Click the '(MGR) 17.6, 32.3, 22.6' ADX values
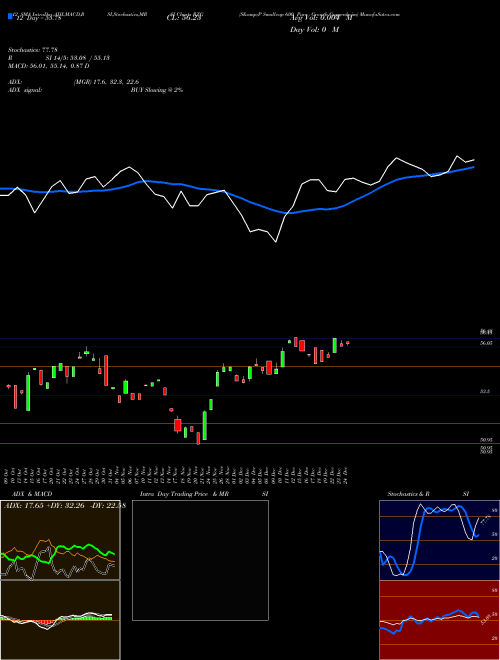 click(x=106, y=82)
